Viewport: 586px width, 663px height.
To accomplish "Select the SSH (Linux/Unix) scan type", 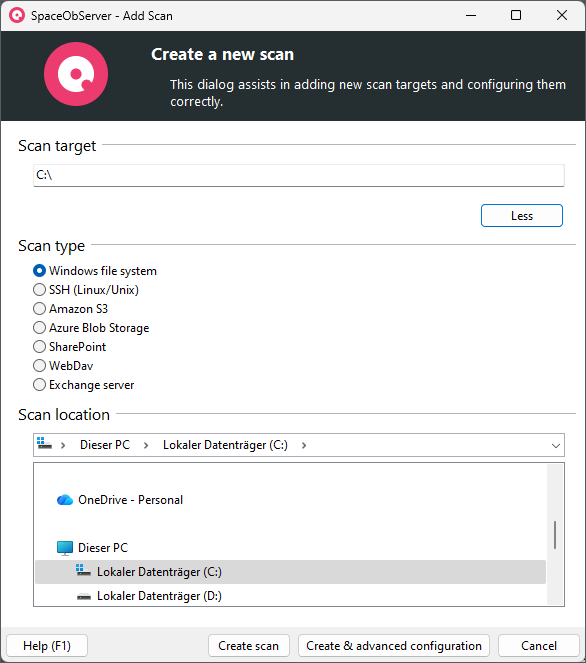I will click(x=39, y=290).
